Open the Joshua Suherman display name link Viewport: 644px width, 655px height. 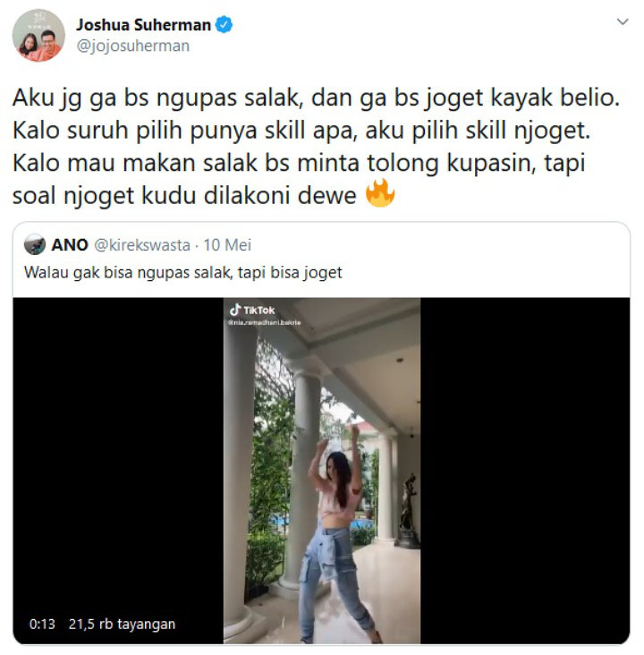143,25
